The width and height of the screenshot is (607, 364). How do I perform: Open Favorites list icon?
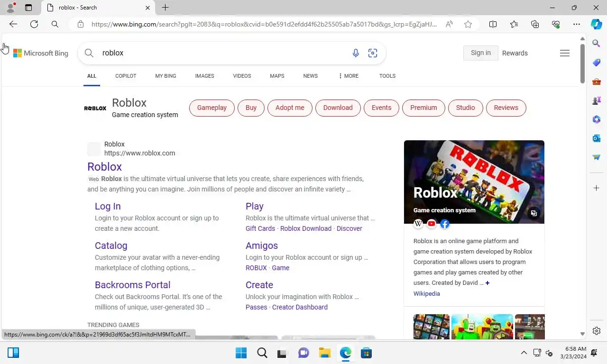click(514, 24)
